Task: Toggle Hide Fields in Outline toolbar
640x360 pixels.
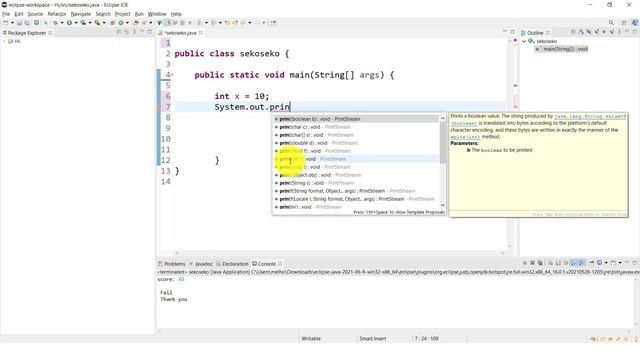Action: click(589, 32)
